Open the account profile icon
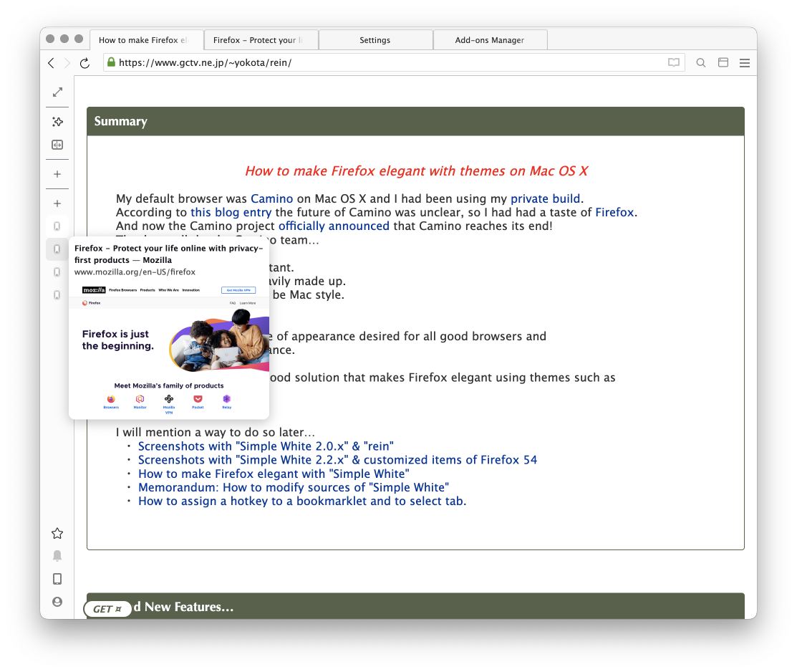Image resolution: width=797 pixels, height=672 pixels. pos(57,602)
